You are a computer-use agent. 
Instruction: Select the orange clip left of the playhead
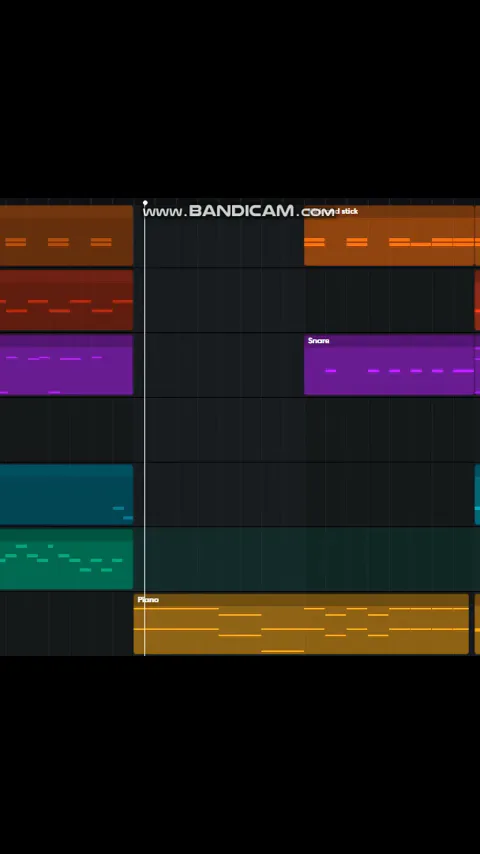(66, 235)
